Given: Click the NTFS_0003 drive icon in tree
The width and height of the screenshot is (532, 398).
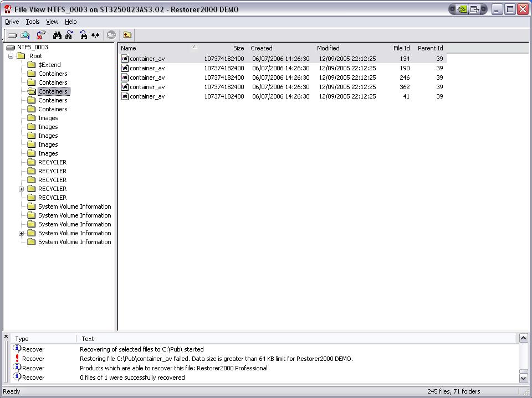Looking at the screenshot, I should (11, 48).
